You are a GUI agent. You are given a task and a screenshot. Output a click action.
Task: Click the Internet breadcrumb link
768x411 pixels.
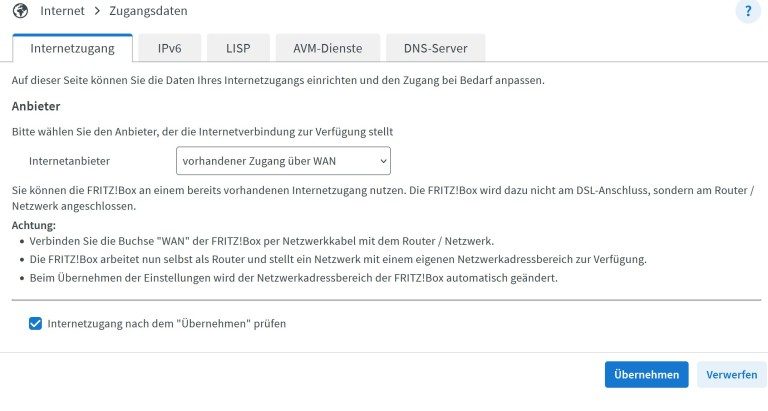coord(62,11)
